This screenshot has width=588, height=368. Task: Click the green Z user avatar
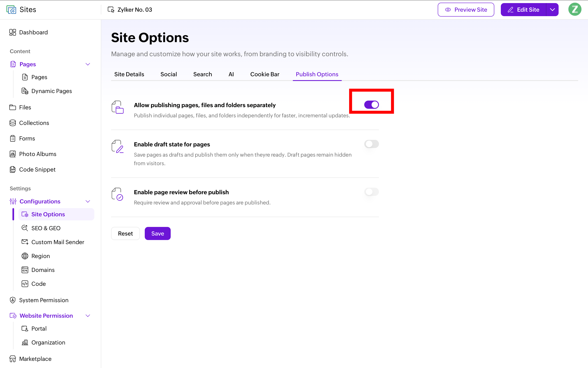(x=575, y=9)
